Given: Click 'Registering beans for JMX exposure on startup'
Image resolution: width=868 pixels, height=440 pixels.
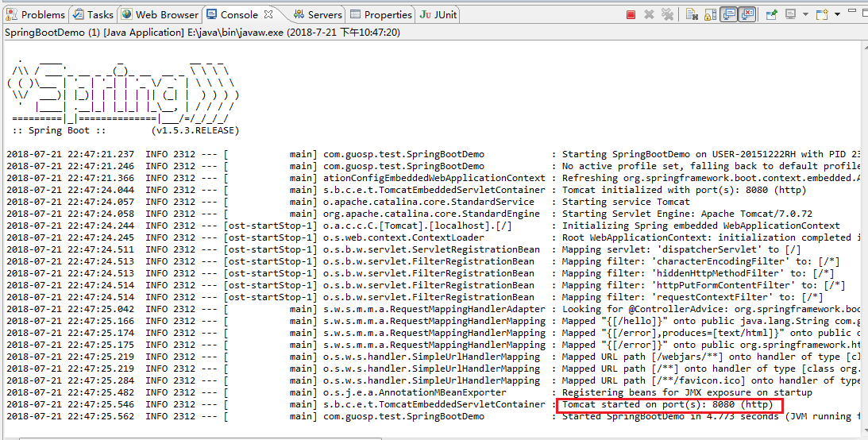Looking at the screenshot, I should [687, 392].
